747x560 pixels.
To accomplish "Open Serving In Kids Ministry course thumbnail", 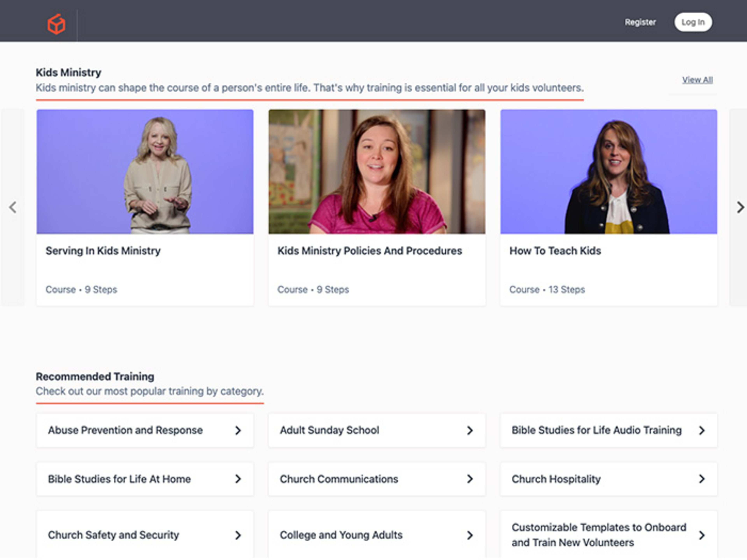I will coord(145,171).
